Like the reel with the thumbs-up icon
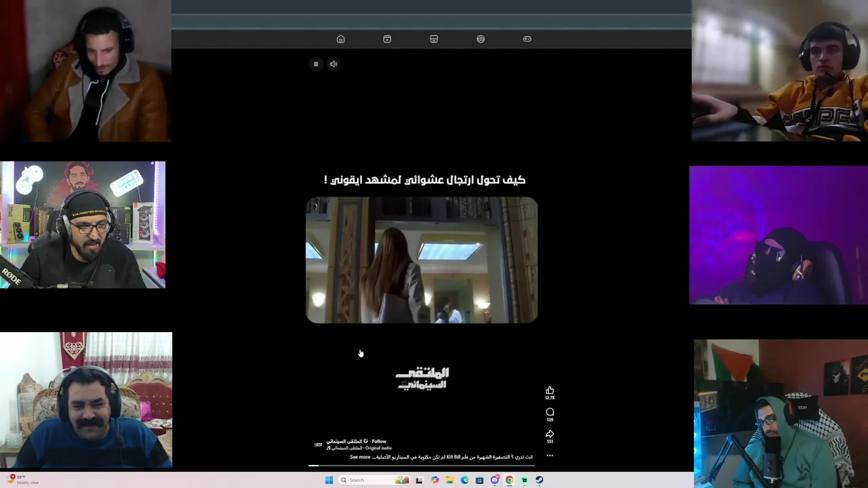Image resolution: width=868 pixels, height=488 pixels. [x=550, y=390]
